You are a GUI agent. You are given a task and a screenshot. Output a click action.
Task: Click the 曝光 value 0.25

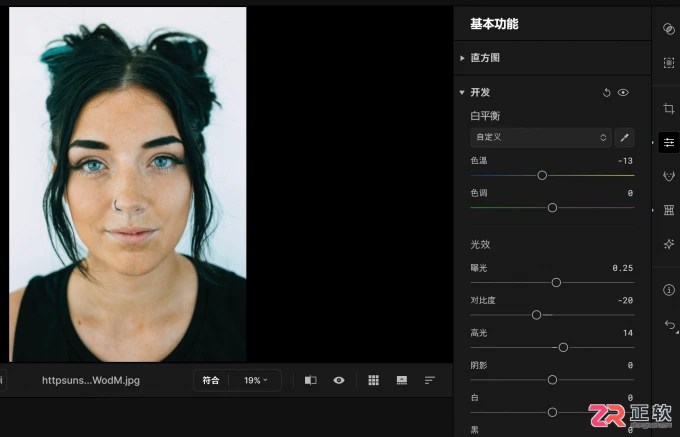point(623,268)
